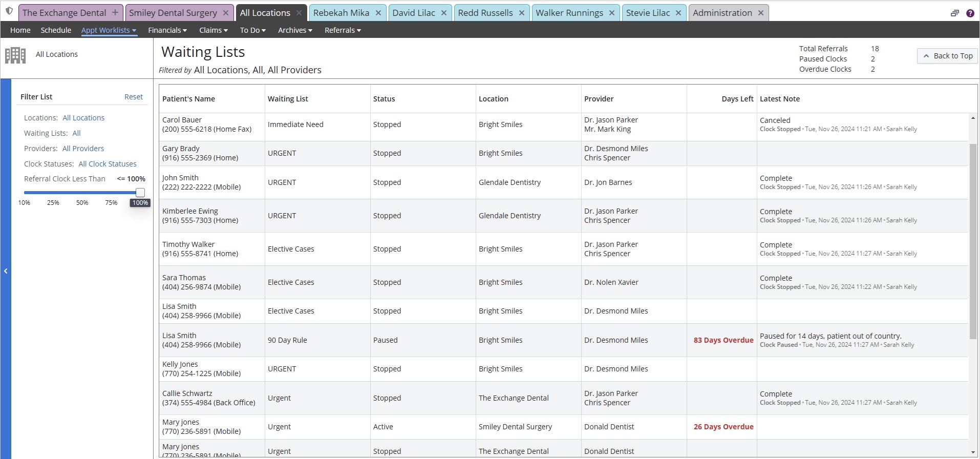Image resolution: width=980 pixels, height=459 pixels.
Task: Open the Referrals dropdown menu
Action: pyautogui.click(x=343, y=30)
